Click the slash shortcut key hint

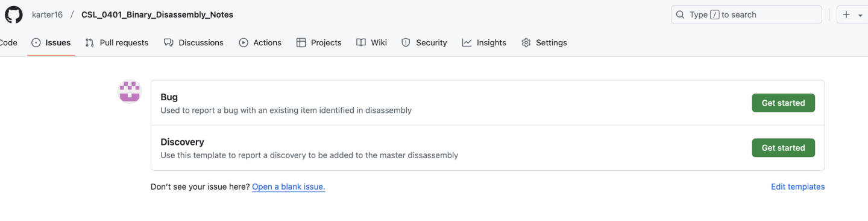tap(714, 14)
